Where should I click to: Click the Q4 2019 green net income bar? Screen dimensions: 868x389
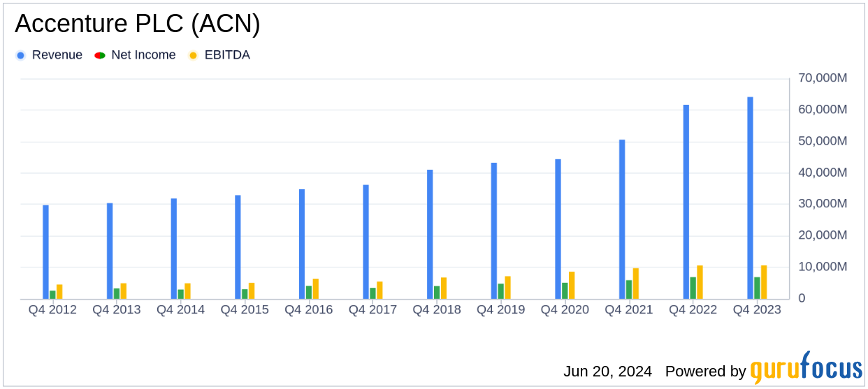click(x=501, y=291)
